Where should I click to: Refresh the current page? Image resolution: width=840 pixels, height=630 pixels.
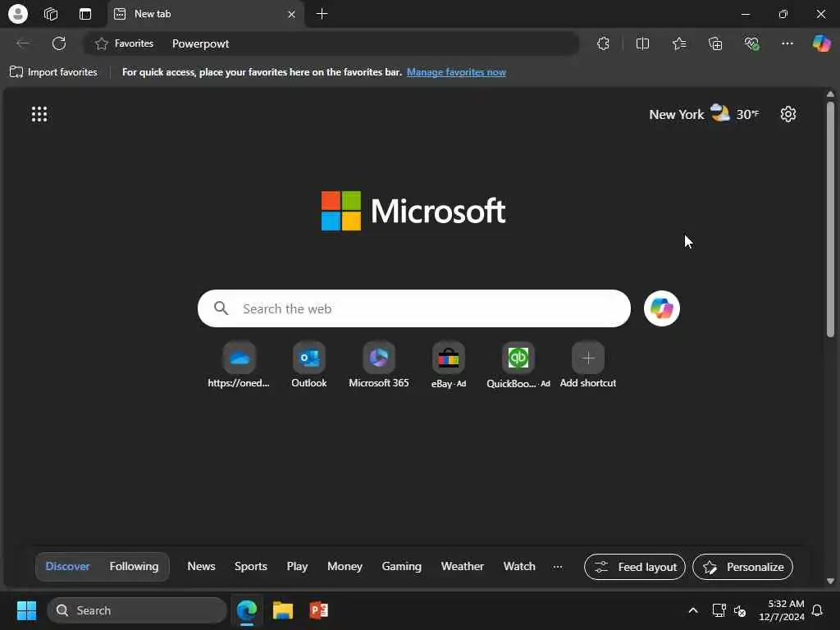coord(59,43)
